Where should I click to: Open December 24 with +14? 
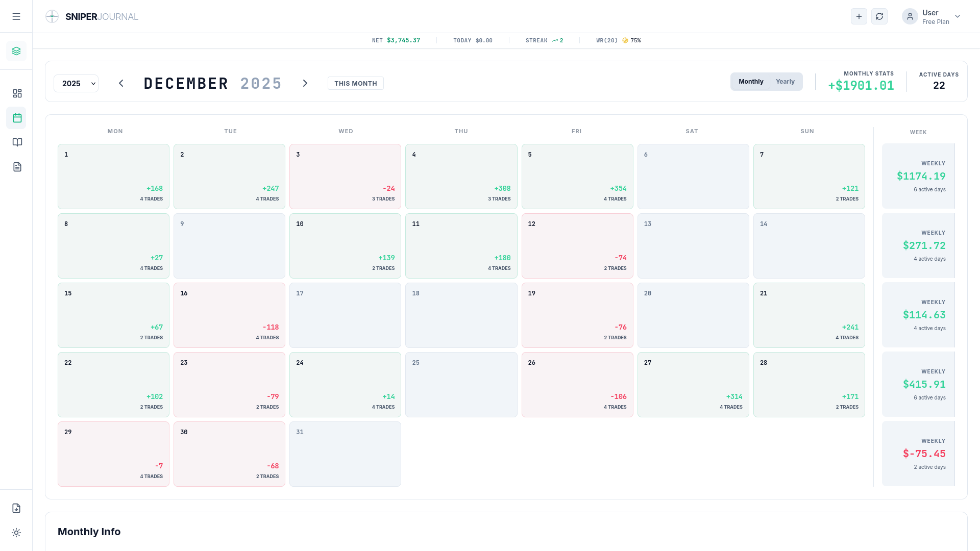(345, 385)
